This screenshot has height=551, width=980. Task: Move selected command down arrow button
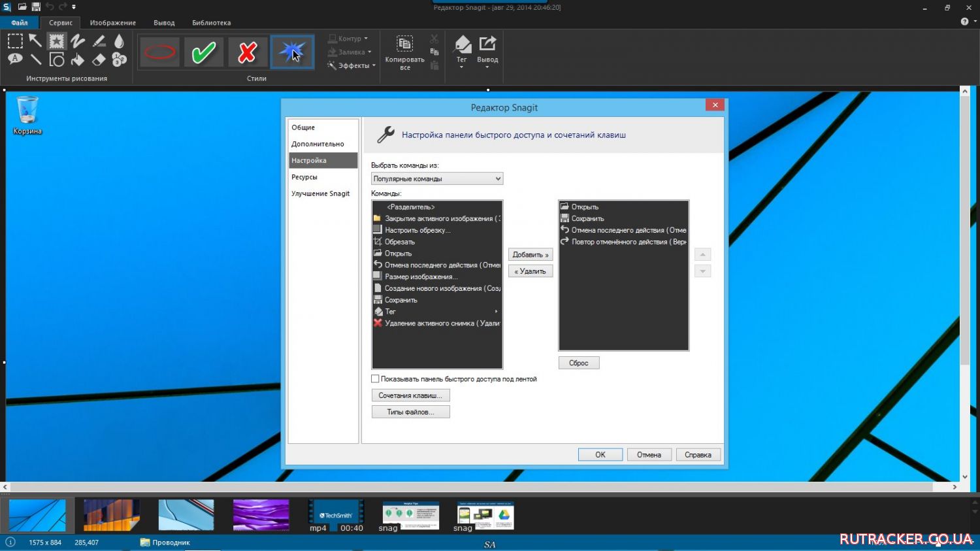pos(702,271)
